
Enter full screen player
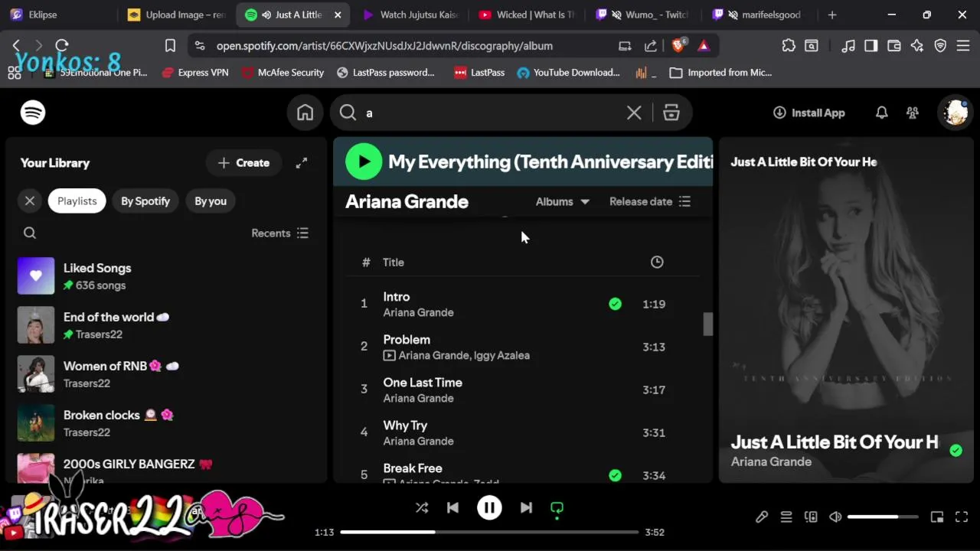(962, 517)
